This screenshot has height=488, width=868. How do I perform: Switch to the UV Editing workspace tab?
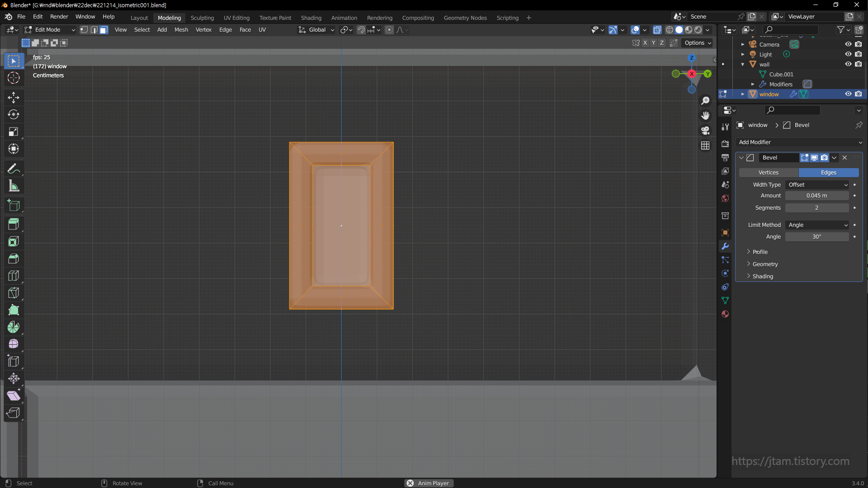pyautogui.click(x=236, y=18)
